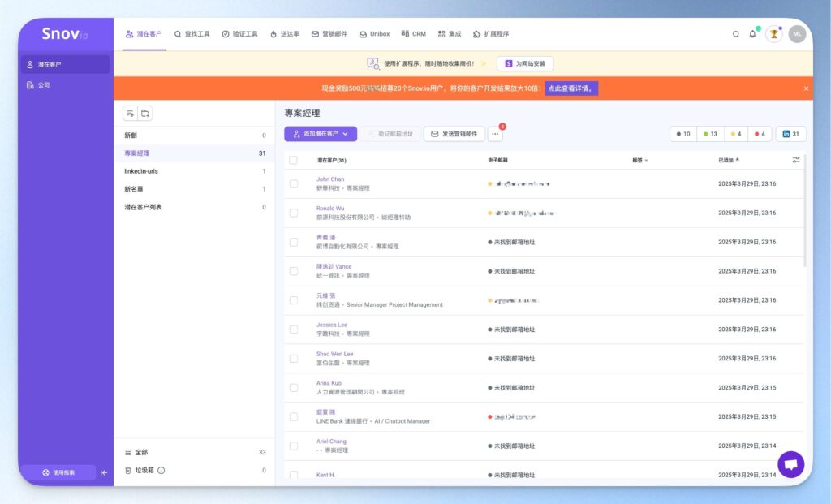
Task: Tick the select-all prospects checkbox
Action: [293, 160]
